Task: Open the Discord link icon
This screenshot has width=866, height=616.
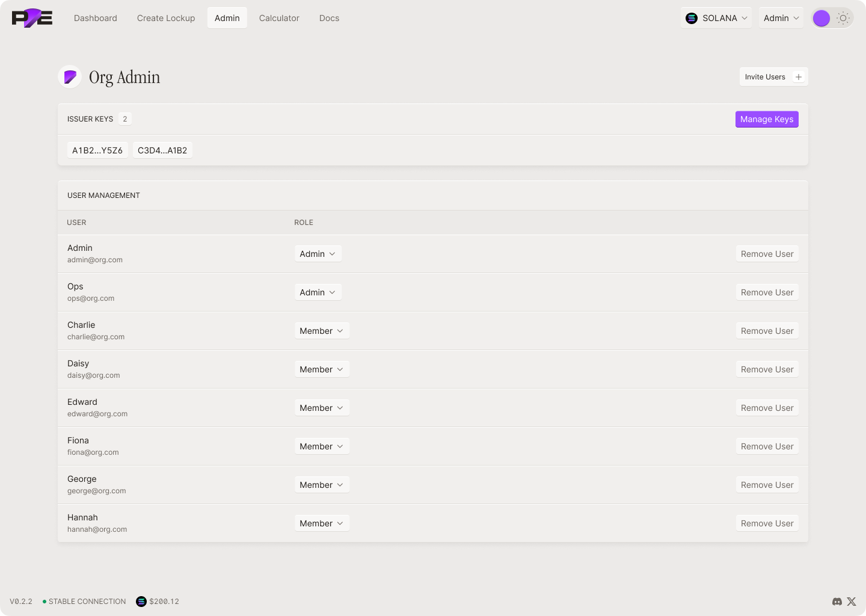Action: click(837, 602)
